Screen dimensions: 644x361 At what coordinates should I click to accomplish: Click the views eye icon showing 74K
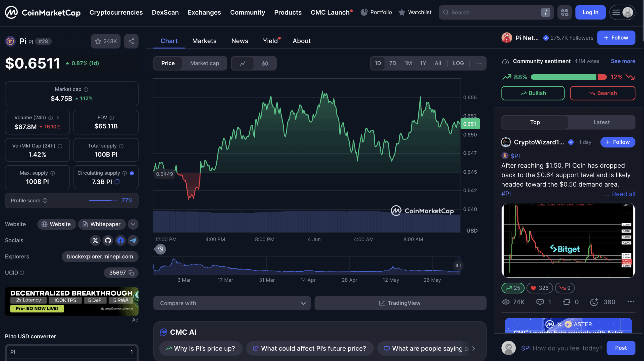click(x=506, y=302)
